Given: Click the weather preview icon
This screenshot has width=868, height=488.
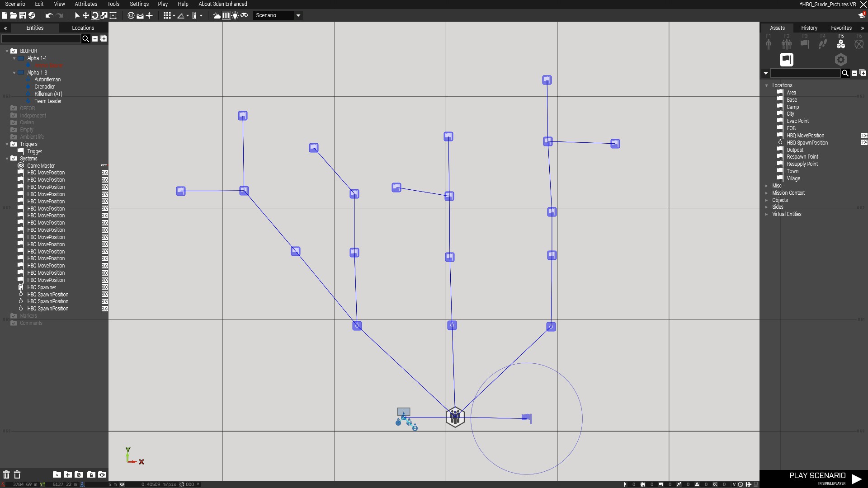Looking at the screenshot, I should [x=217, y=15].
